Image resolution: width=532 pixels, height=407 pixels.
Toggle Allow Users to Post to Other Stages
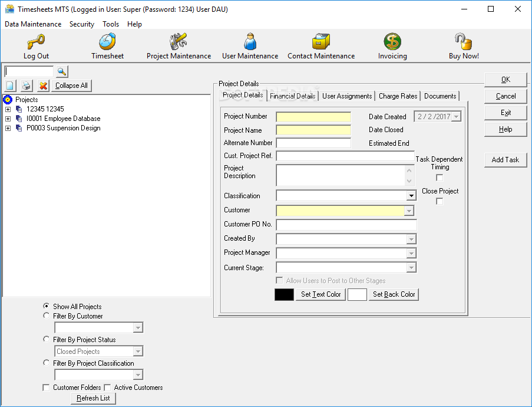click(279, 280)
